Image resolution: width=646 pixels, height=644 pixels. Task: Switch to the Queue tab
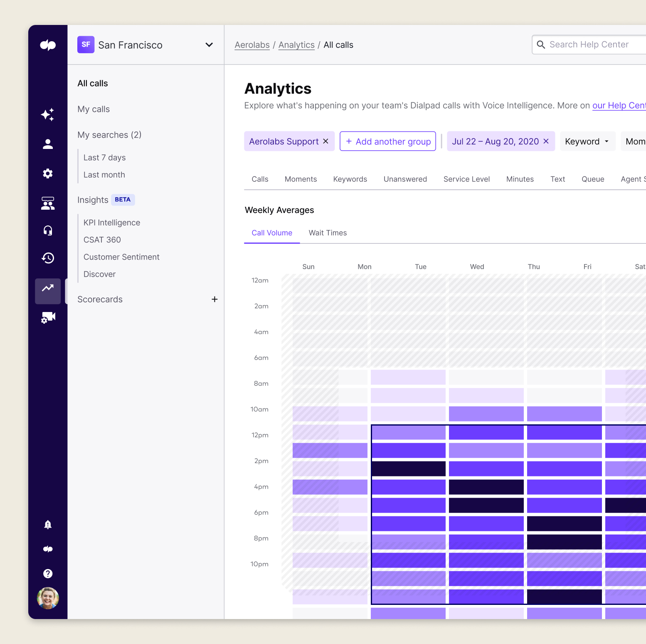593,179
